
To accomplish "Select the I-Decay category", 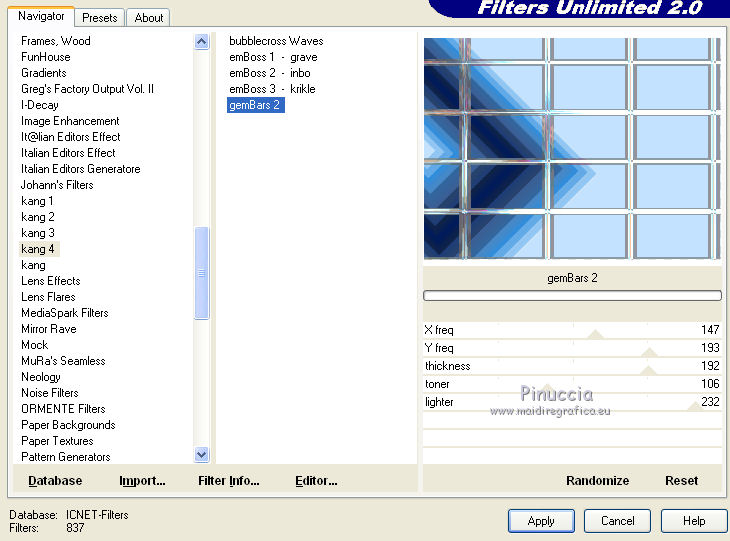I will pos(40,105).
